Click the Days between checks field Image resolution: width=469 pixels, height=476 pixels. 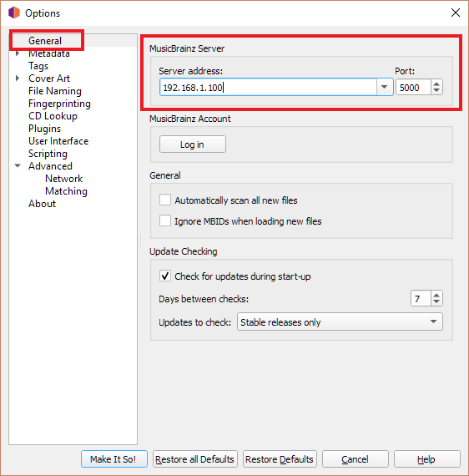click(x=421, y=299)
